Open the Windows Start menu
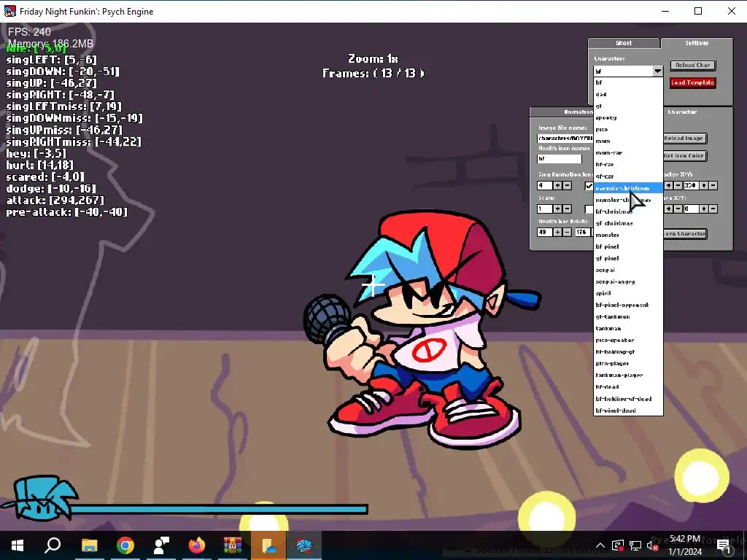 coord(18,545)
